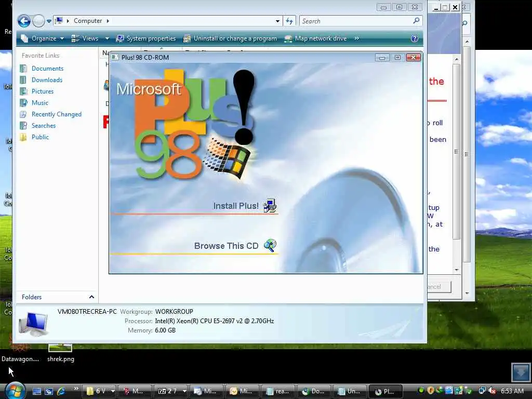Click the VM0B0TRECREA-PC computer name text
Viewport: 532px width, 399px height.
tap(87, 312)
